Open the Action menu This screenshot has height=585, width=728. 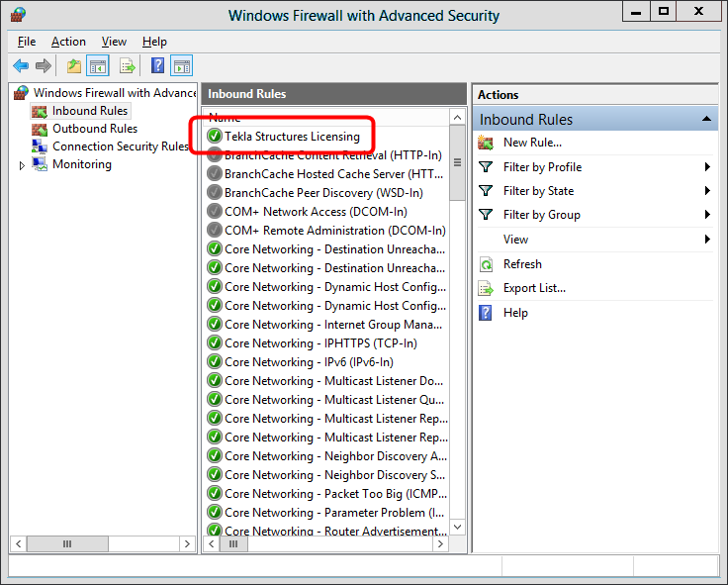[68, 42]
